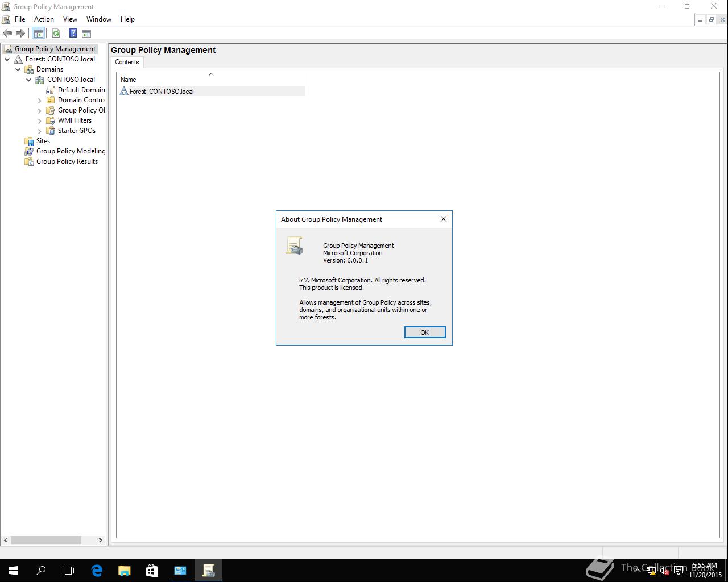The width and height of the screenshot is (728, 582).
Task: Click the Back arrow toolbar icon
Action: [x=7, y=34]
